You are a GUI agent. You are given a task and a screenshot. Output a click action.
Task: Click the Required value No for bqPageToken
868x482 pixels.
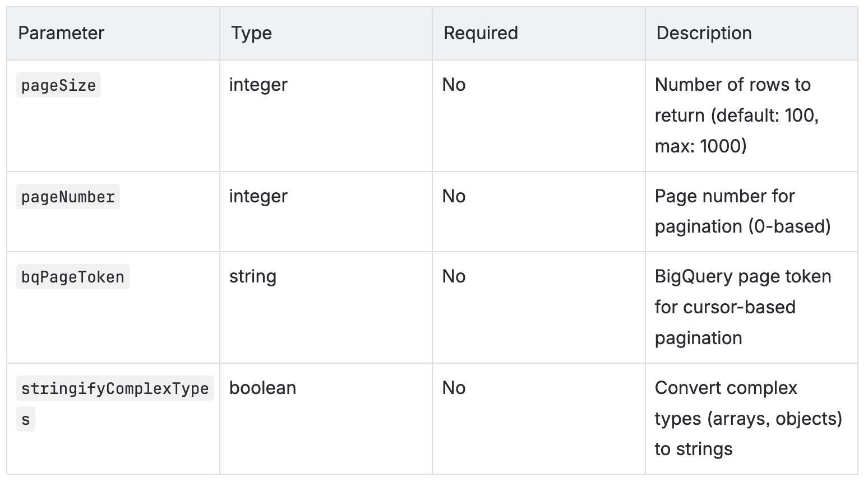point(454,276)
